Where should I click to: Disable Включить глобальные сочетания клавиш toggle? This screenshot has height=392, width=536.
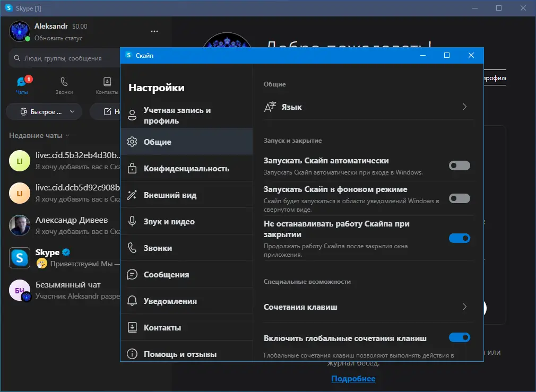pos(460,338)
